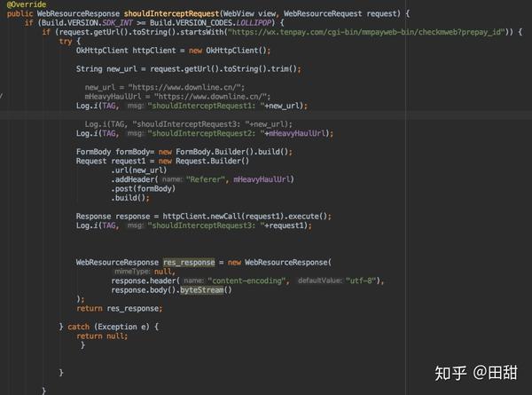Click the +request1 log argument
Screen dimensions: 532x395
(x=284, y=225)
